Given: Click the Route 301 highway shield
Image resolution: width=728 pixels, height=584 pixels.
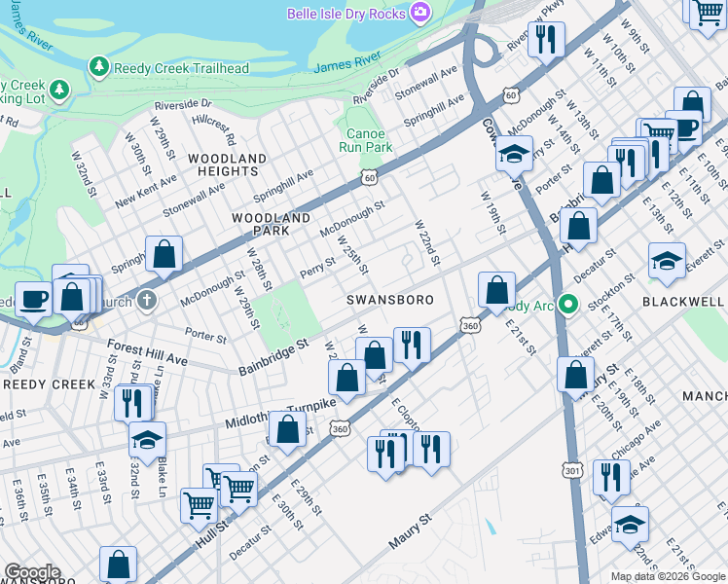Looking at the screenshot, I should [572, 471].
